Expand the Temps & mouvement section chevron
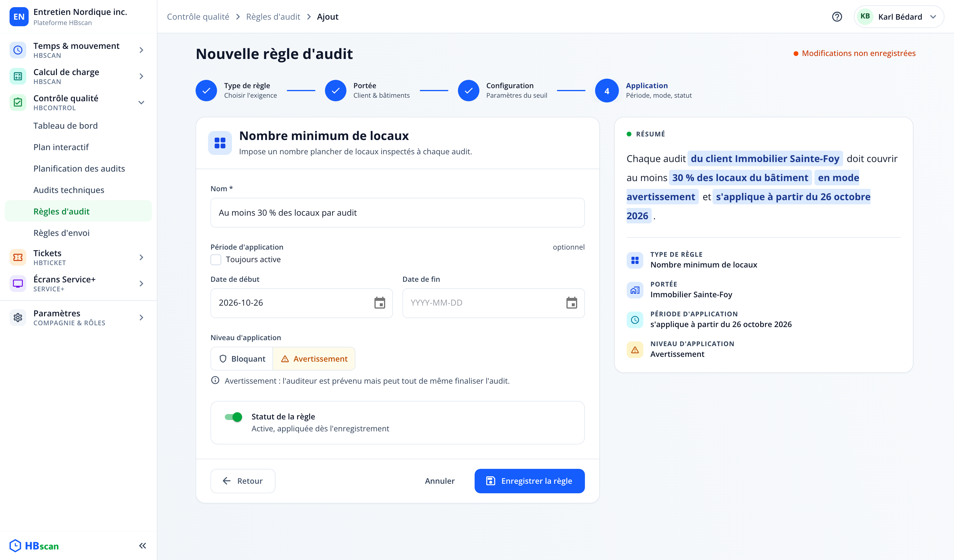Screen dimensions: 954x560 pos(141,50)
